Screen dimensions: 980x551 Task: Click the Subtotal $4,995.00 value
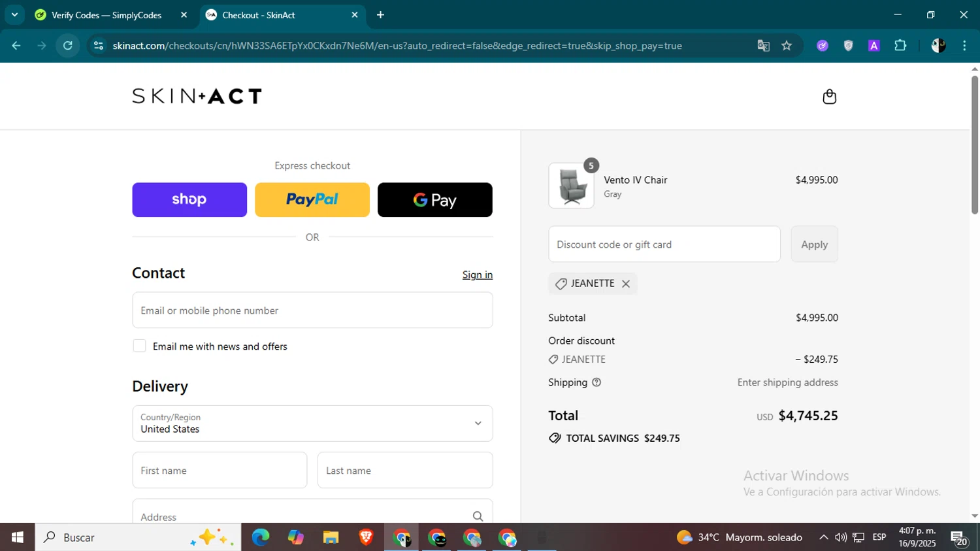point(817,318)
